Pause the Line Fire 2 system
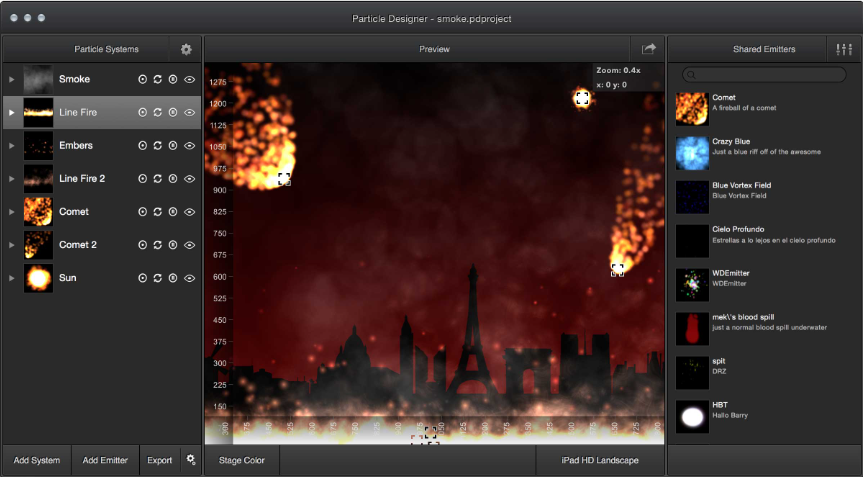This screenshot has height=477, width=863. point(173,179)
